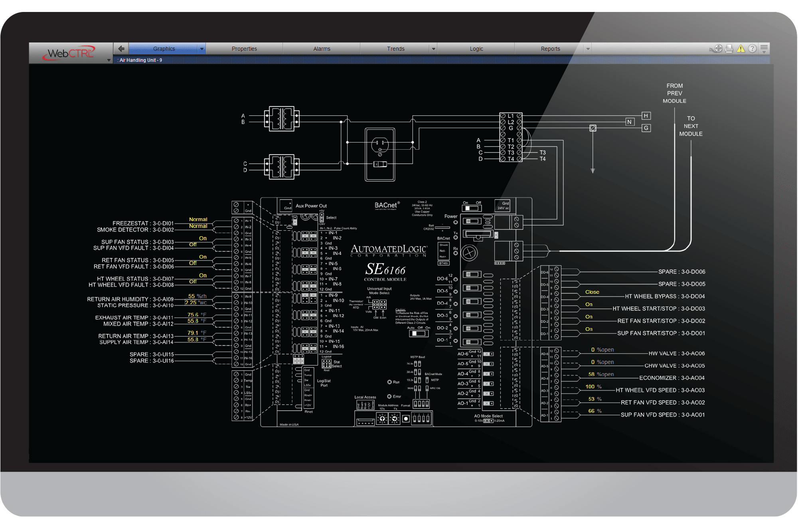
Task: Click the RET FAN VFD FAULT 'Off' value
Action: [193, 263]
